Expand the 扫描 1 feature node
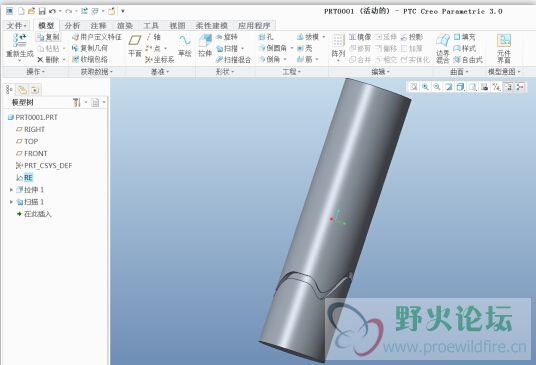536x365 pixels. [x=11, y=202]
